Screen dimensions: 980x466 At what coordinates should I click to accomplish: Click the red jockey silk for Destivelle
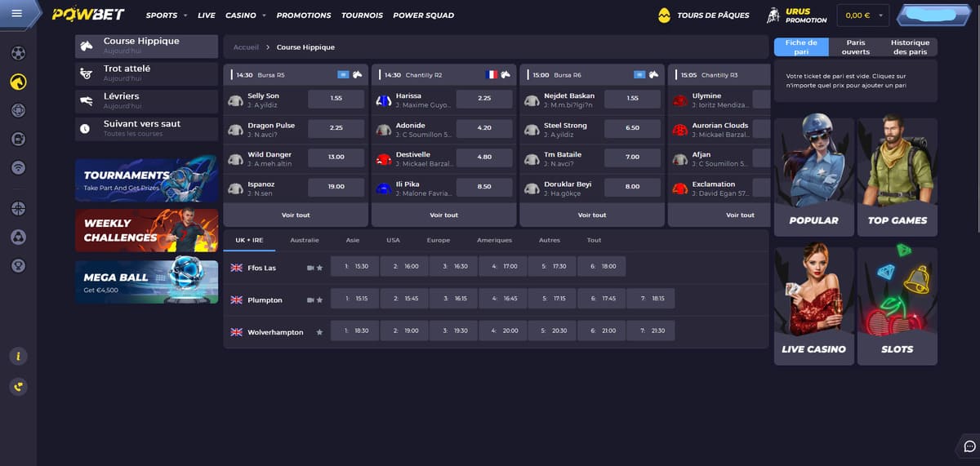point(383,159)
